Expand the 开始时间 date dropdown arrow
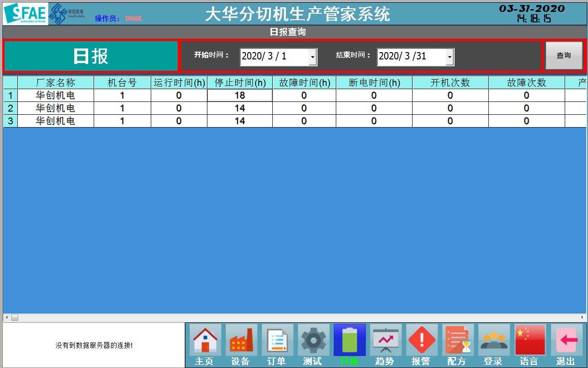Screen dimensions: 588x368 [x=313, y=57]
